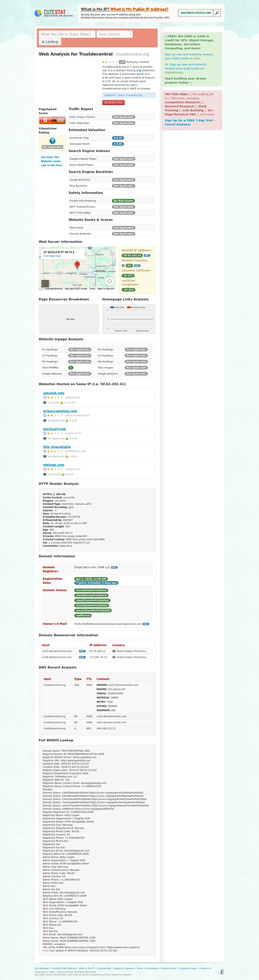259x980 pixels.
Task: Click the org extension link
Action: coord(139,70)
